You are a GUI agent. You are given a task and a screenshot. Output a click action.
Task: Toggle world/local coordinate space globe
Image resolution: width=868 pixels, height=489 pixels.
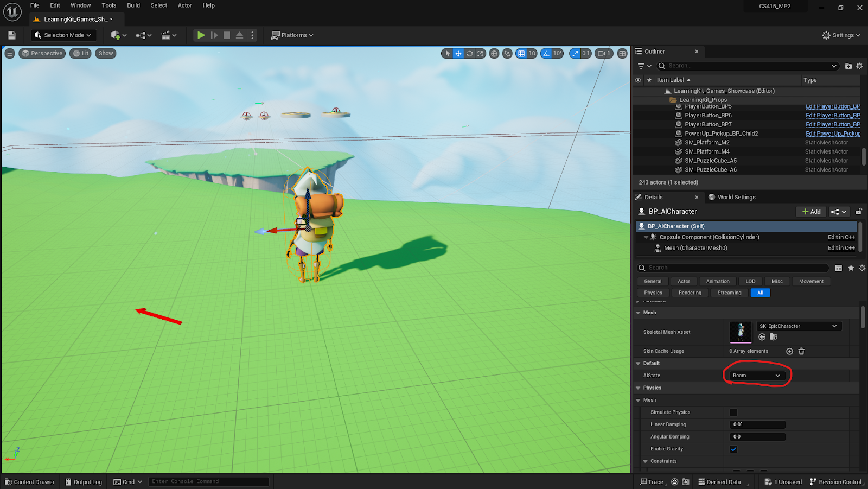point(494,53)
